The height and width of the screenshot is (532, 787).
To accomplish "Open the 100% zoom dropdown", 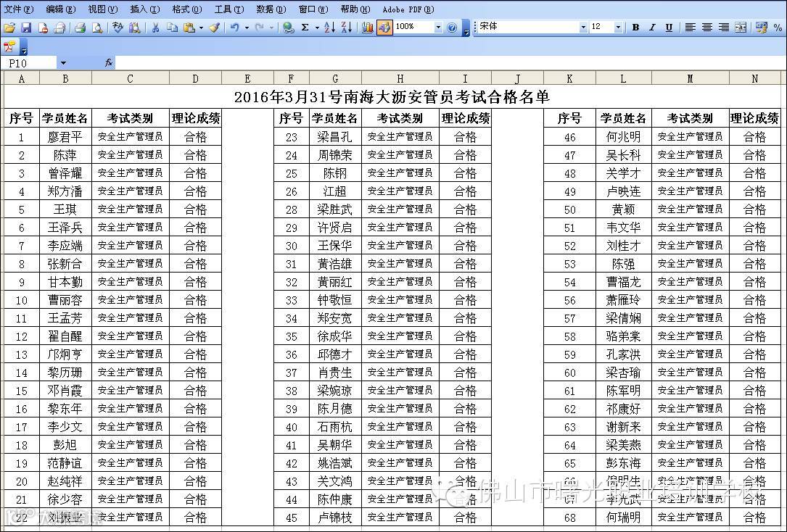I will pos(438,28).
